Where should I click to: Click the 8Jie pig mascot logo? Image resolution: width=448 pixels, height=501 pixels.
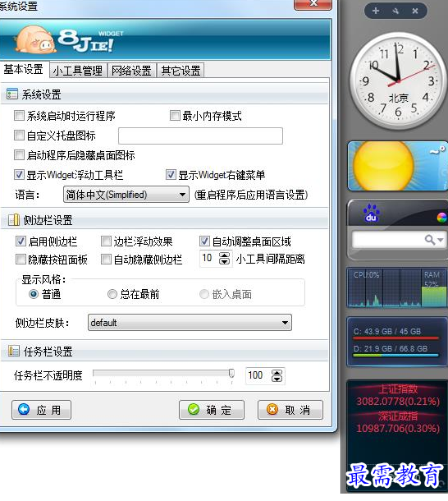(x=34, y=39)
